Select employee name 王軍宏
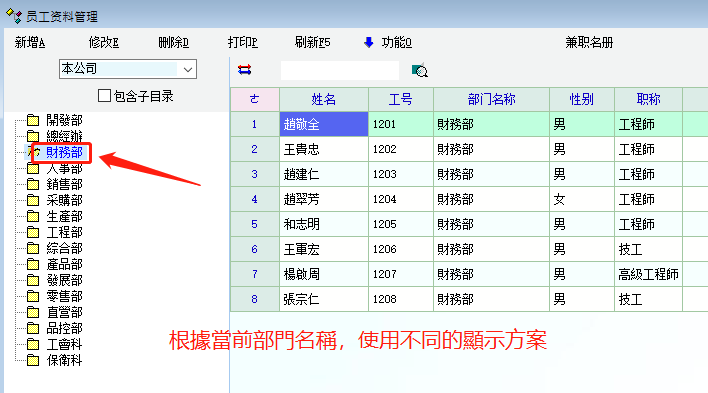Image resolution: width=708 pixels, height=393 pixels. [x=324, y=249]
